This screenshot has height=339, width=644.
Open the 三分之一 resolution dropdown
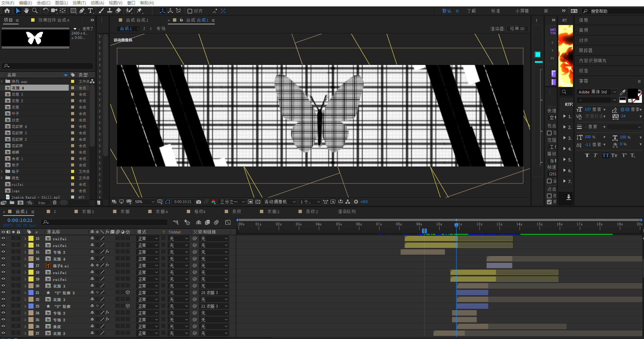point(232,202)
